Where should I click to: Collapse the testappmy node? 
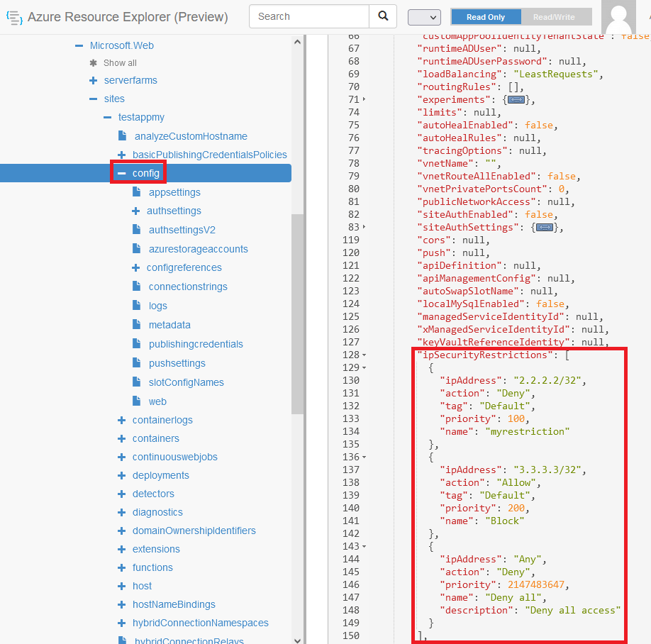pos(108,118)
